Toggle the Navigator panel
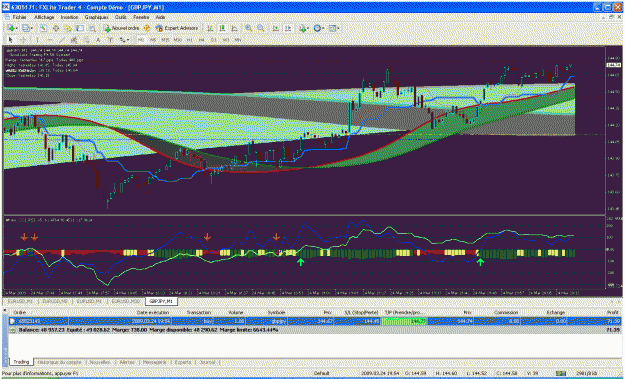Screen dimensions: 625x379 coord(68,28)
